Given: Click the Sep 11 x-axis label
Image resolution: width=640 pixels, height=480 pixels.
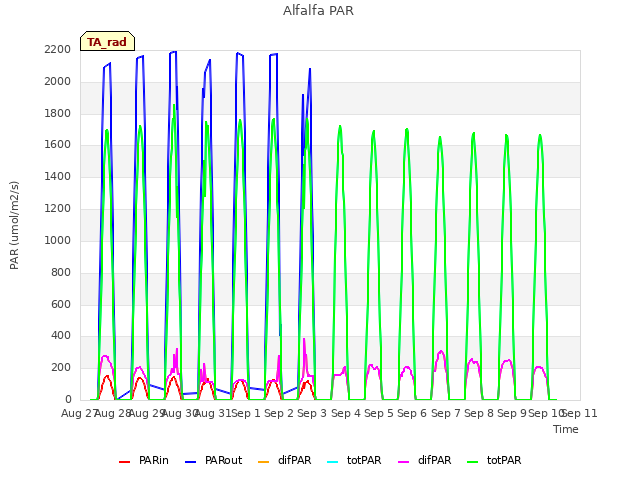Looking at the screenshot, I should click(580, 413).
